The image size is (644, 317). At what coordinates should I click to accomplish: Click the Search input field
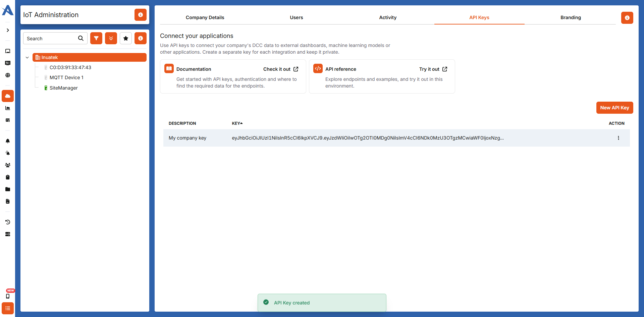coord(51,38)
